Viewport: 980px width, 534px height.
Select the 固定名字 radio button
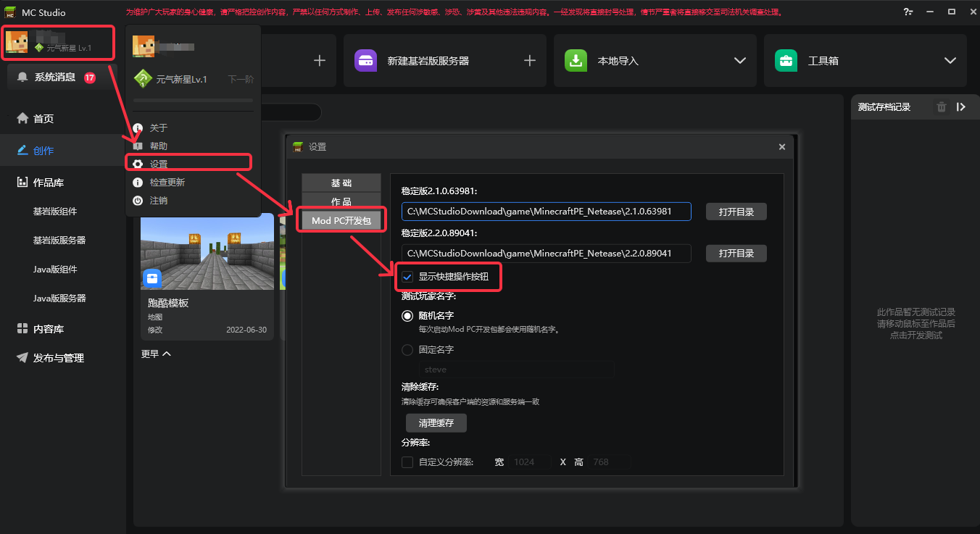tap(407, 350)
